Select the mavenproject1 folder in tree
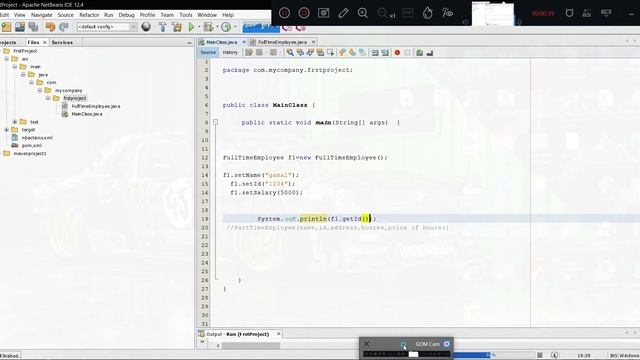 30,153
